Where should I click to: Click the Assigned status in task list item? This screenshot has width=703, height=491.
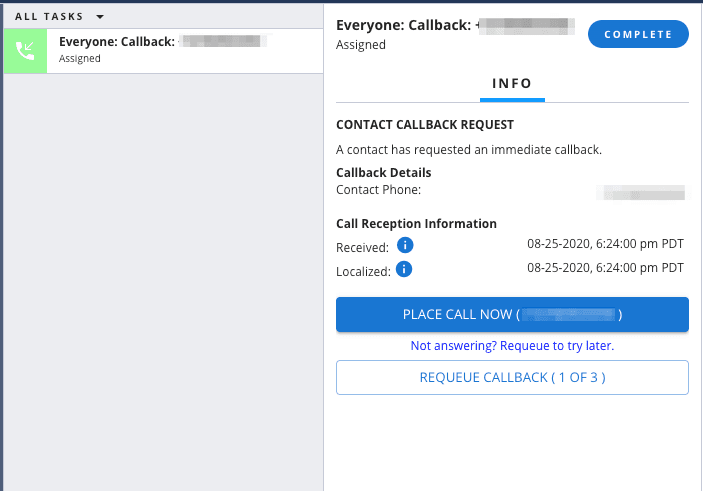(x=80, y=59)
